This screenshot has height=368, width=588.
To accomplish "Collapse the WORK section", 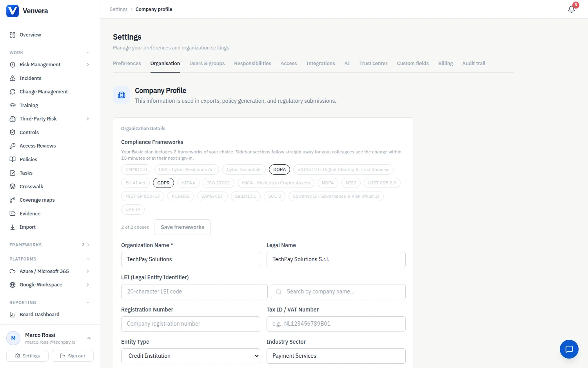I will point(88,53).
